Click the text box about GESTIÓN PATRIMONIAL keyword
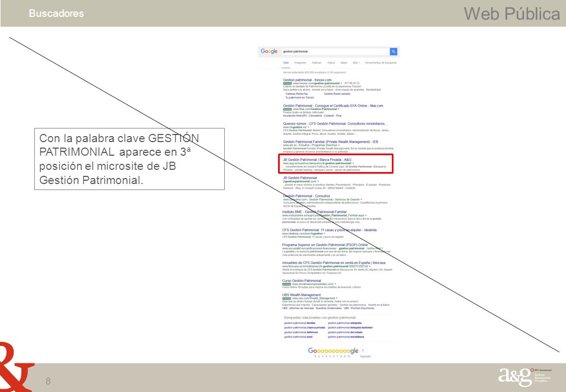 click(130, 159)
